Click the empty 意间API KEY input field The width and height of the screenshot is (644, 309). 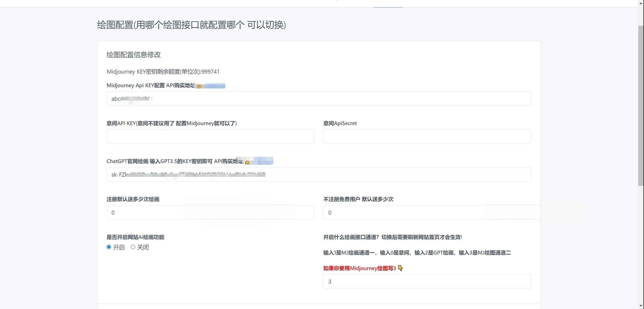(x=210, y=136)
